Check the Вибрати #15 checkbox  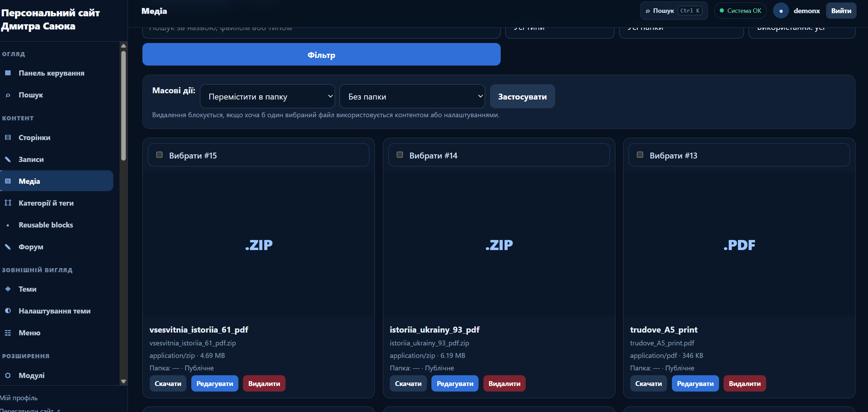click(x=159, y=155)
